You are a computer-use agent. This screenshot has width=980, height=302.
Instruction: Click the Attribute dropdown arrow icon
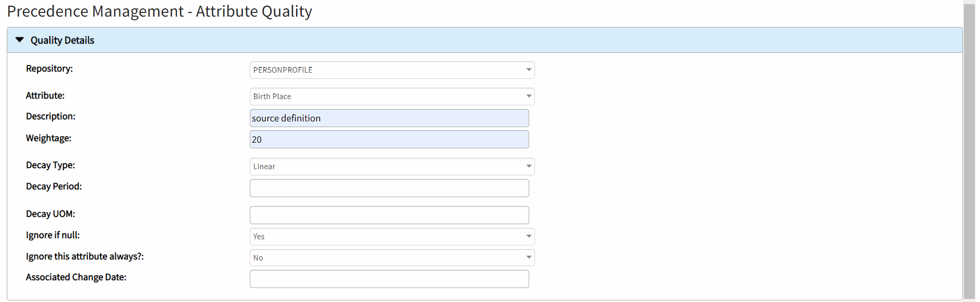(x=529, y=97)
